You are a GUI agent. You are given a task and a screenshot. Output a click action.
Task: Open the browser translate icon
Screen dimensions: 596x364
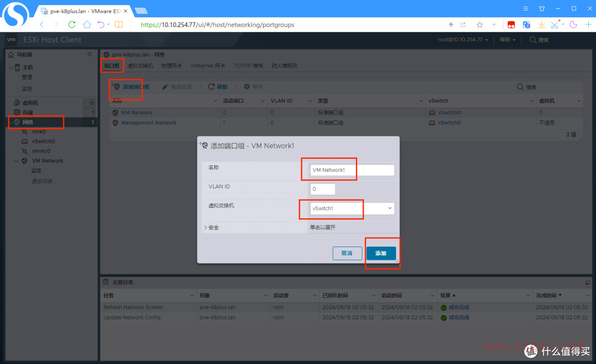tap(526, 24)
